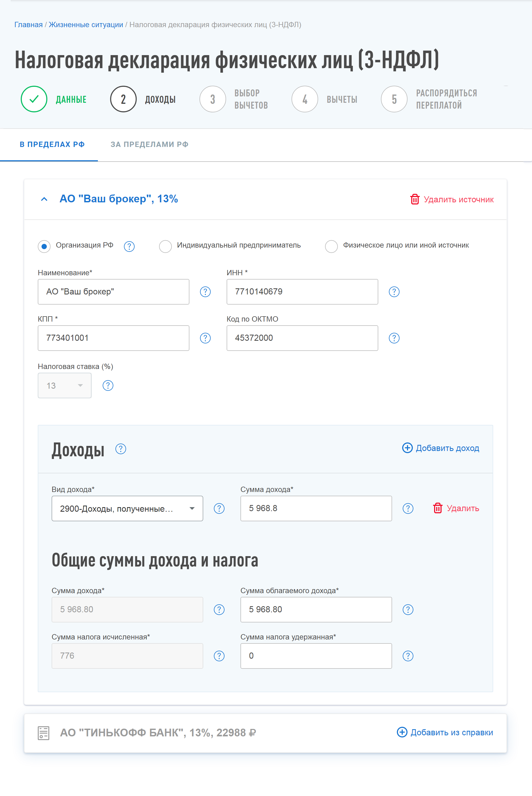Screen dimensions: 532x796
Task: Click the document icon for АО ТИНЬКОФФ БАНК
Action: [43, 733]
